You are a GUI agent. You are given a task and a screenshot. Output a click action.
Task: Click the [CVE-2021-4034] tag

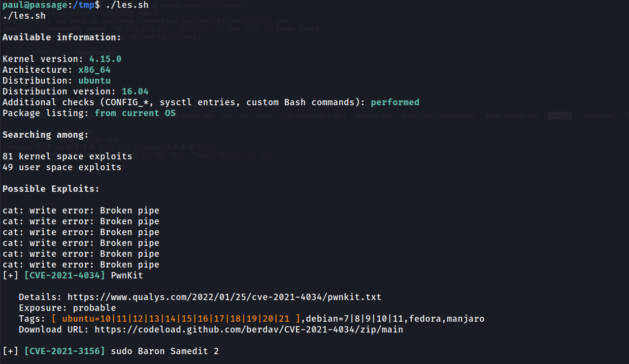coord(65,275)
